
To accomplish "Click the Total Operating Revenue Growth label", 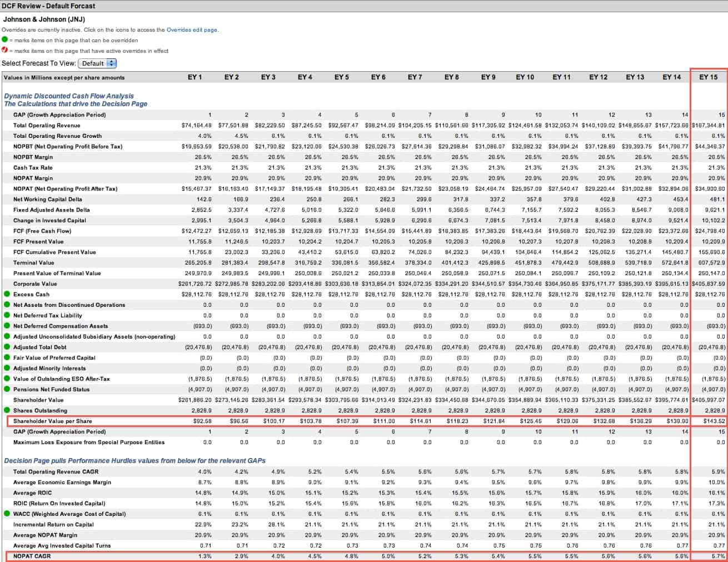I will [57, 136].
